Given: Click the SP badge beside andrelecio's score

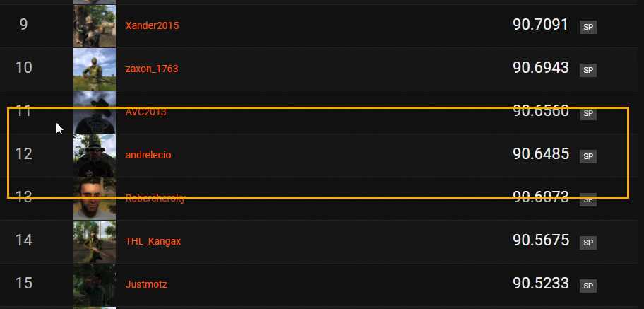Looking at the screenshot, I should point(588,156).
